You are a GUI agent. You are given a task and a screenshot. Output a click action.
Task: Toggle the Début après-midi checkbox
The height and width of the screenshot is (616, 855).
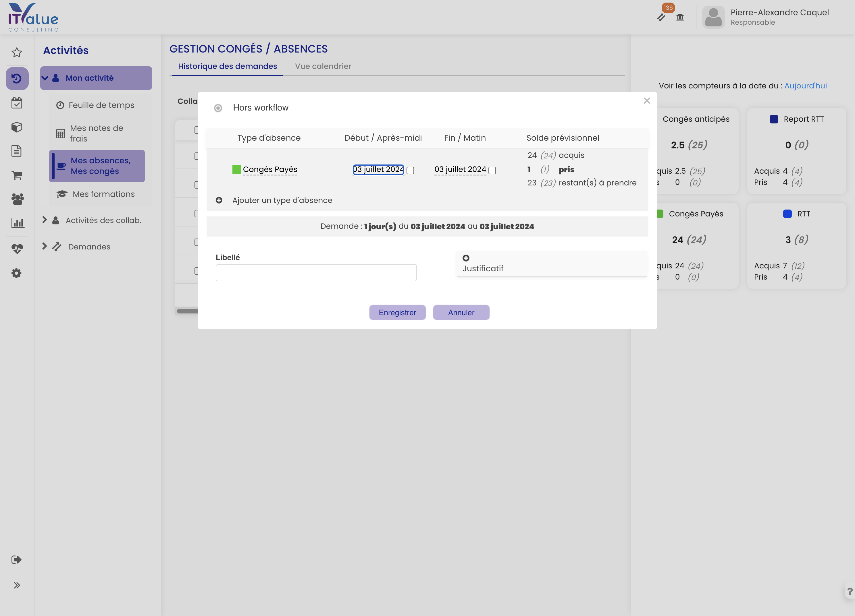pyautogui.click(x=411, y=171)
